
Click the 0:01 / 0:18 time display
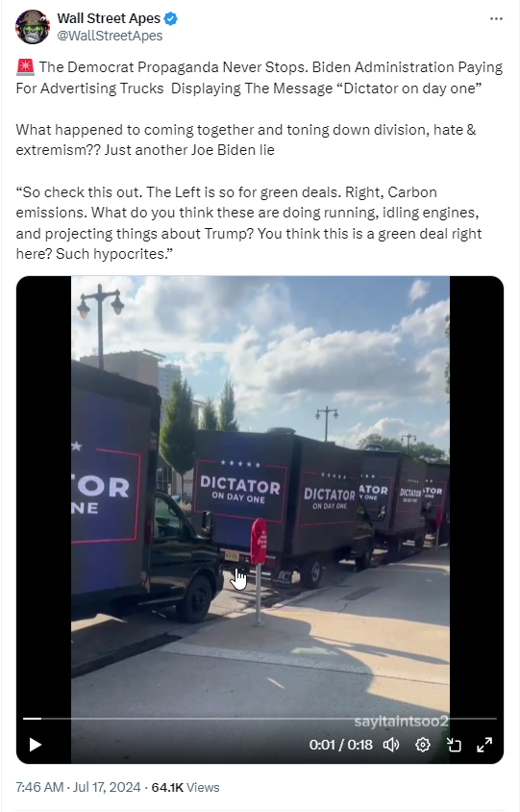pos(341,745)
